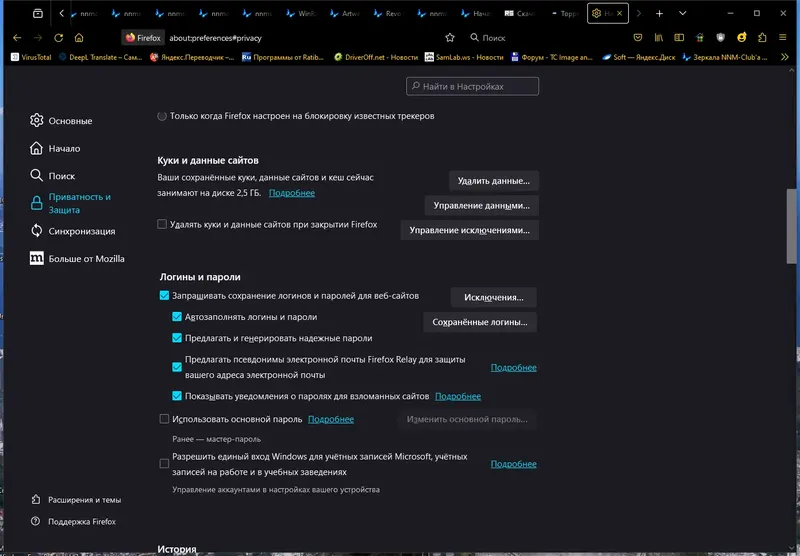Open Поддержка Firefox link
Screen dimensions: 800x556
(x=73, y=521)
